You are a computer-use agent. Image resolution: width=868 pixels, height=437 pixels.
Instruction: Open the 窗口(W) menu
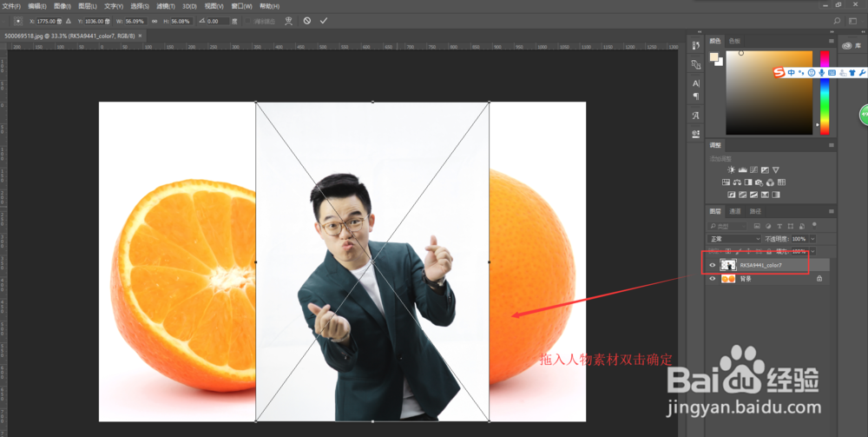click(241, 6)
